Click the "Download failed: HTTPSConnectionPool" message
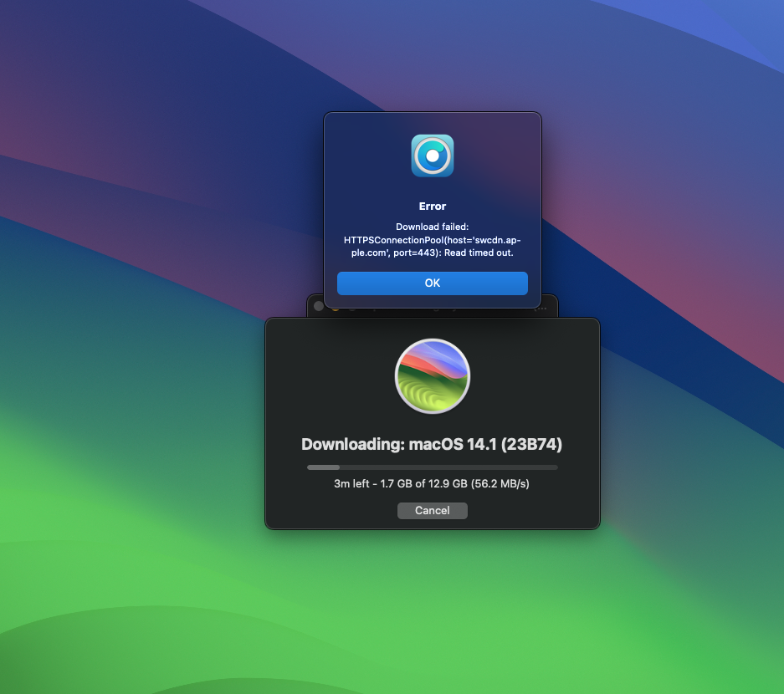 (x=432, y=240)
